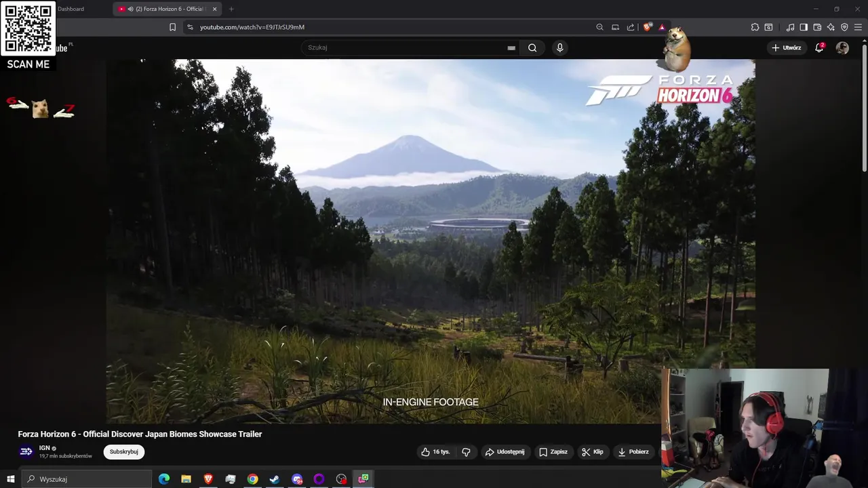
Task: Open the Brave Wallet icon
Action: tap(817, 27)
